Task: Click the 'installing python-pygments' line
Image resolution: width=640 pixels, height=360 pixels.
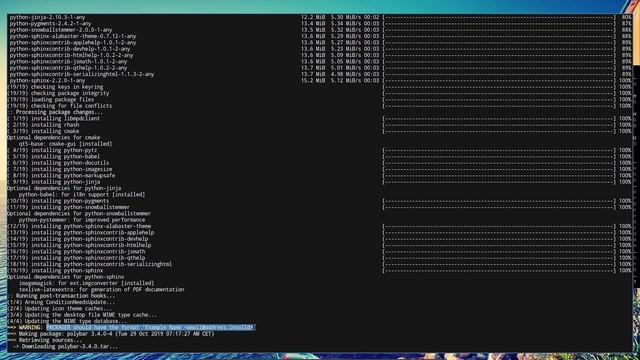Action: coord(58,201)
